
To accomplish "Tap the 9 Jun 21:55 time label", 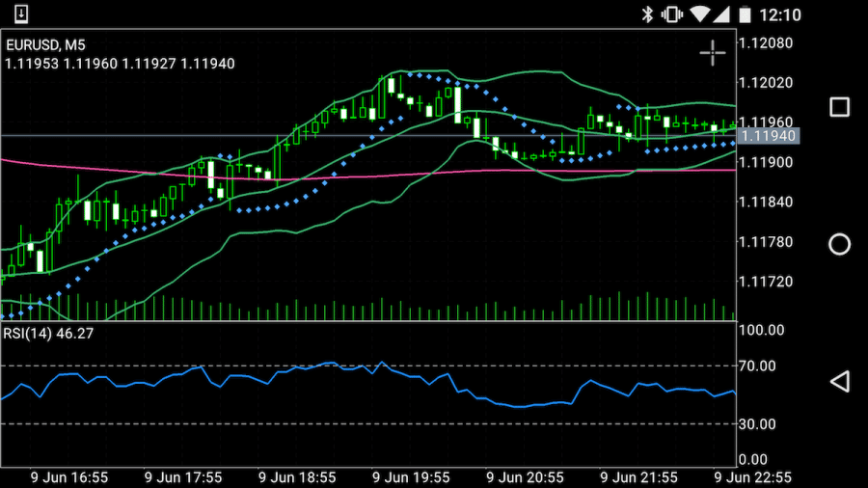I will [x=638, y=477].
